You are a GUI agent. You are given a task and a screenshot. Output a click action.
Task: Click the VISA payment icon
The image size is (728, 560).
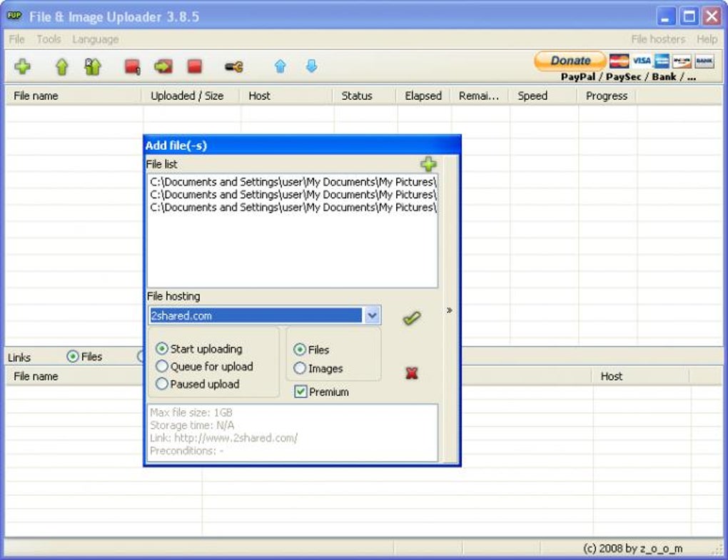[x=641, y=61]
